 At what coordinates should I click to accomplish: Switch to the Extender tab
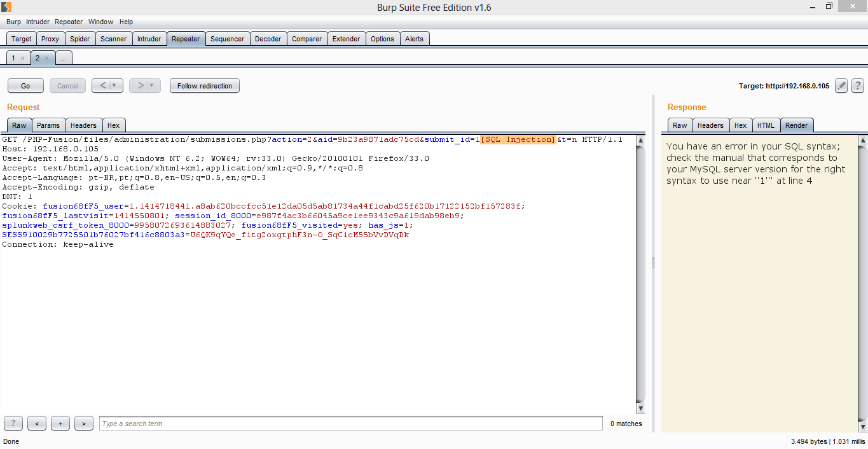(x=347, y=39)
